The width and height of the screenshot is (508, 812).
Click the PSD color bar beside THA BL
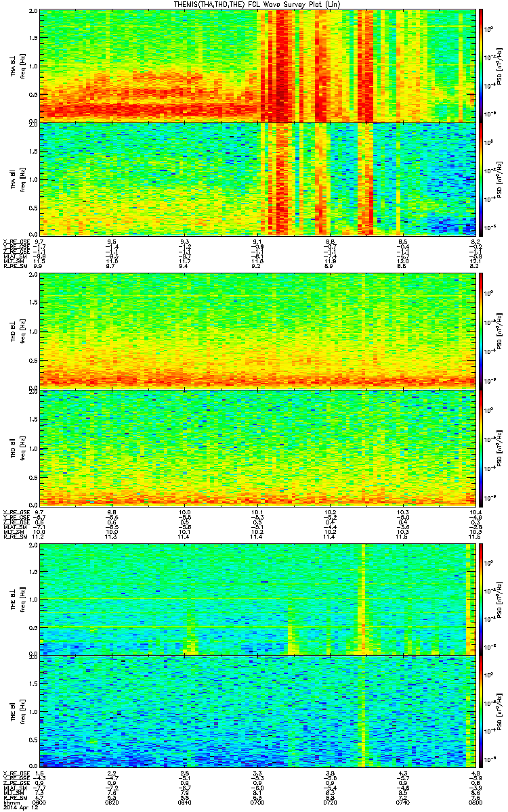pyautogui.click(x=481, y=66)
